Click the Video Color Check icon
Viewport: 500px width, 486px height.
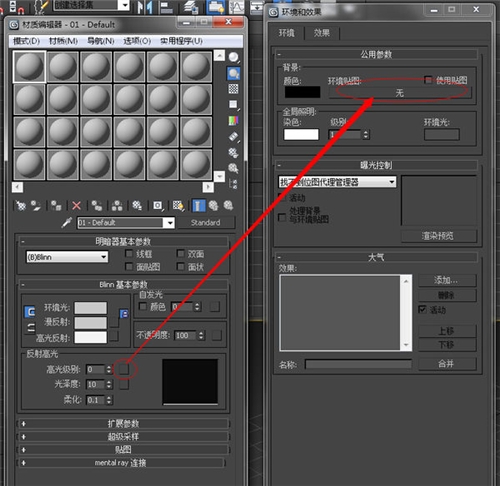tap(233, 120)
